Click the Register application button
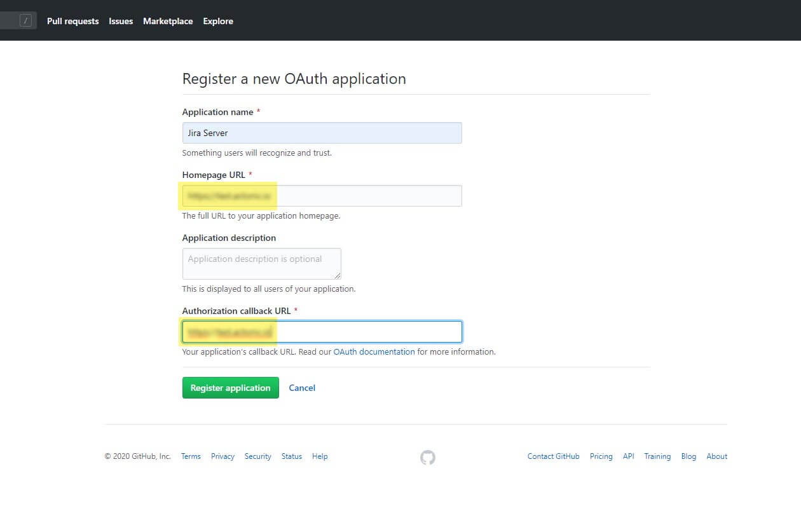The width and height of the screenshot is (801, 532). coord(231,388)
